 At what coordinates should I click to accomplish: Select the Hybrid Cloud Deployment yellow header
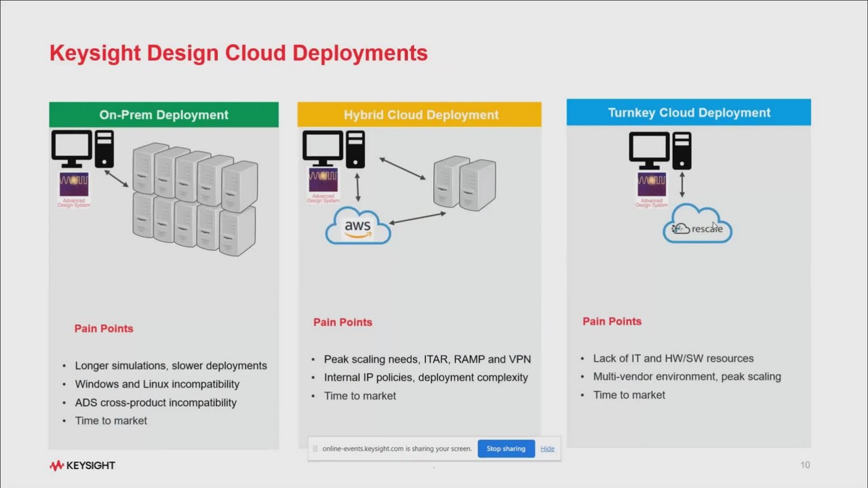coord(420,115)
